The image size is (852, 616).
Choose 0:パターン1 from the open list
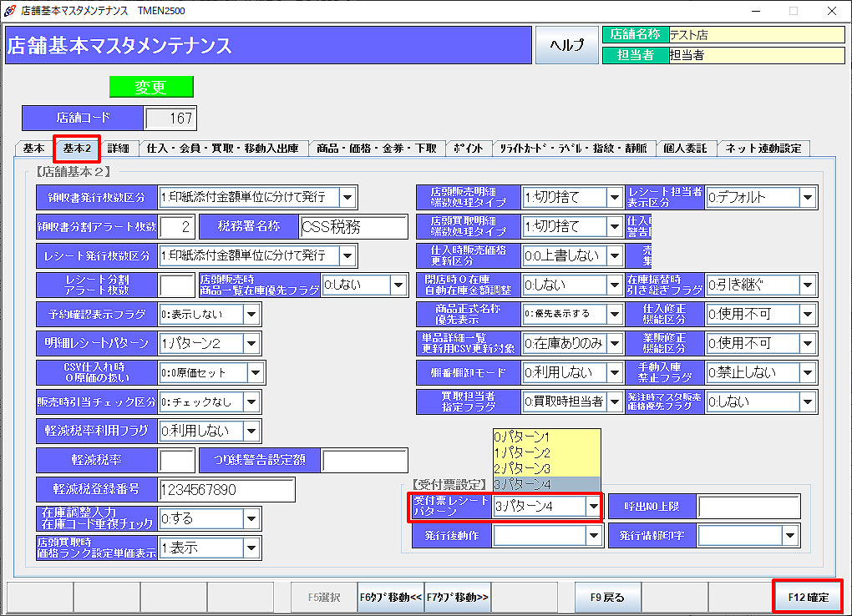tap(546, 437)
